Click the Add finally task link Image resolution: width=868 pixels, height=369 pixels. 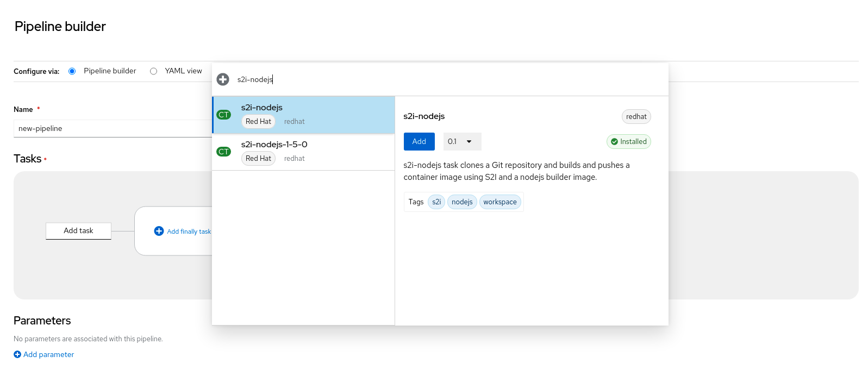(x=189, y=232)
